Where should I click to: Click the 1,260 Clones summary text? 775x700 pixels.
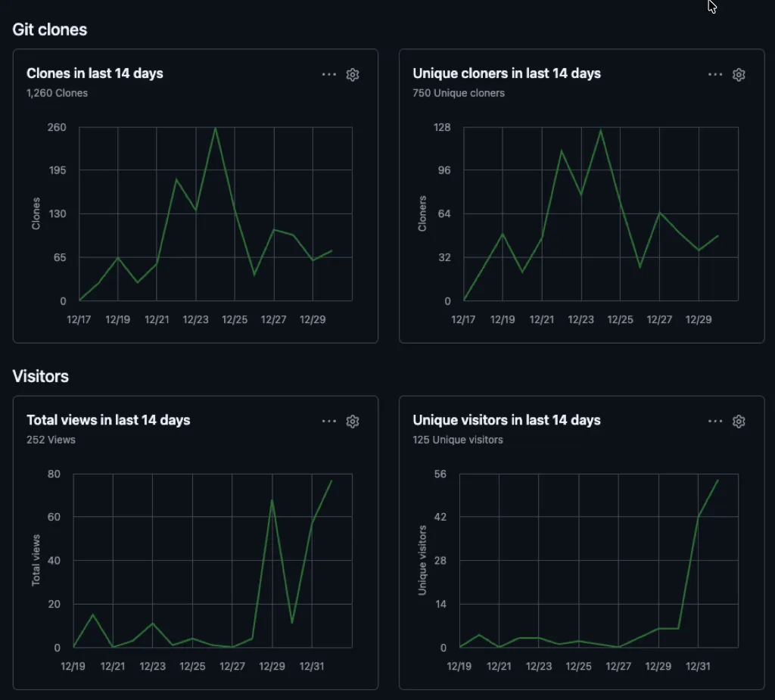[57, 93]
